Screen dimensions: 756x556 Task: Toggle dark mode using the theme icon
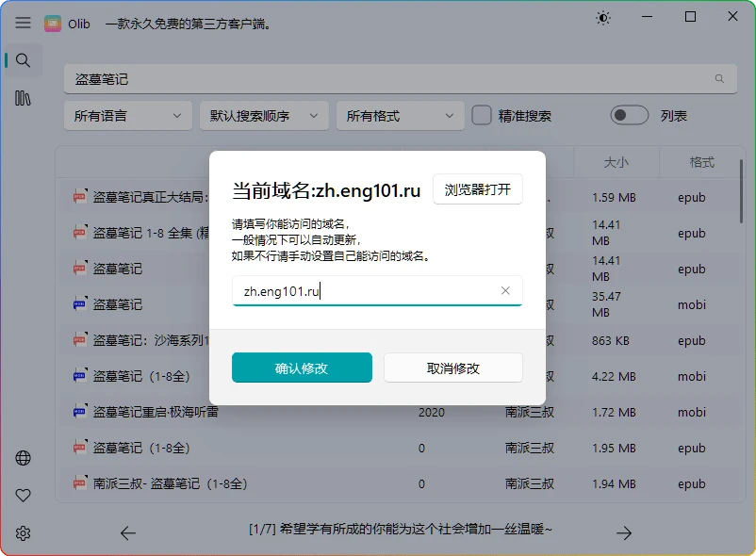tap(602, 17)
